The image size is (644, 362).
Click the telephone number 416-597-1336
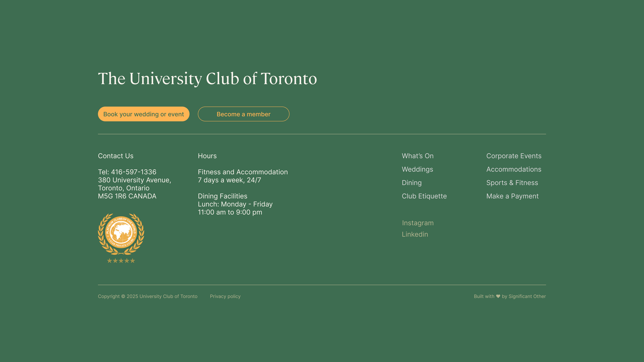(133, 172)
